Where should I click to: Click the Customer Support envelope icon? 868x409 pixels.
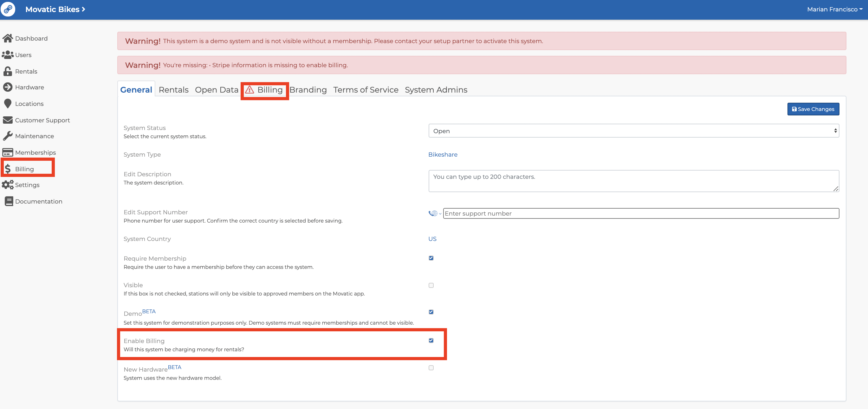pyautogui.click(x=8, y=120)
